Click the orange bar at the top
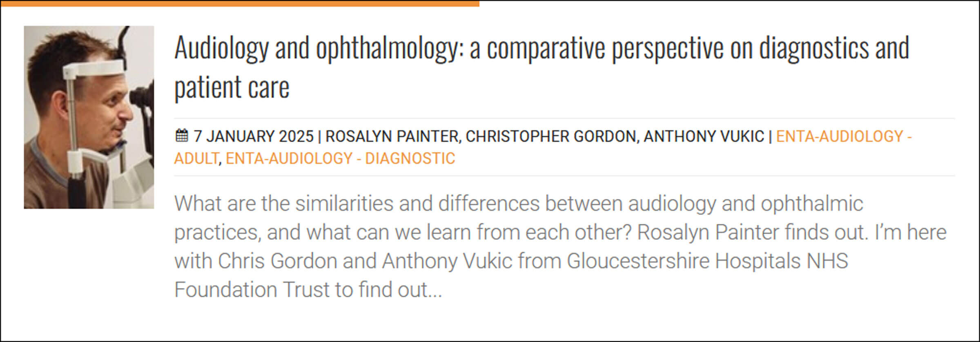Screen dimensions: 980x342 (240, 4)
